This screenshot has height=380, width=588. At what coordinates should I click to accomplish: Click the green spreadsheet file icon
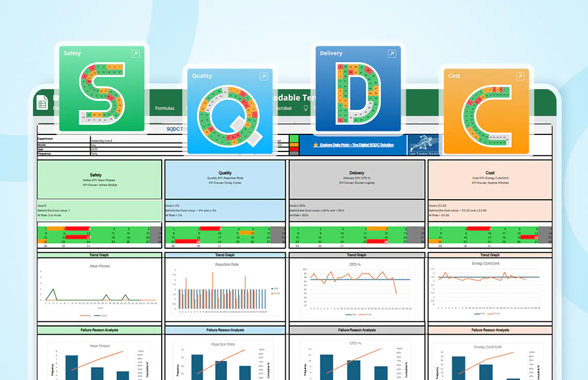(42, 103)
